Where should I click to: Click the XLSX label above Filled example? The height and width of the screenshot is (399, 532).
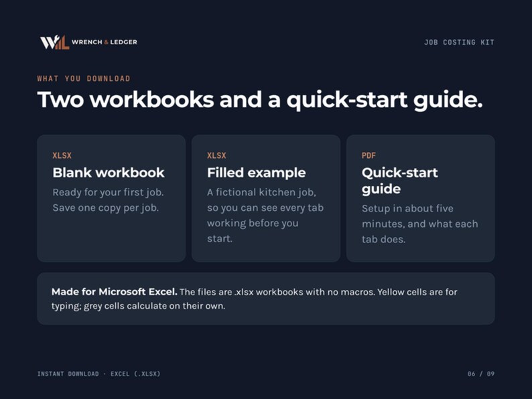click(x=216, y=155)
